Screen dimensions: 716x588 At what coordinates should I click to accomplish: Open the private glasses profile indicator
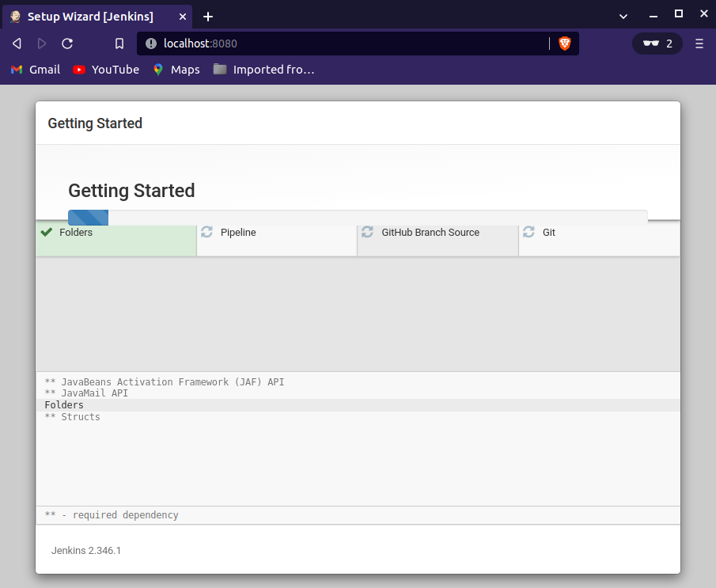click(x=657, y=44)
